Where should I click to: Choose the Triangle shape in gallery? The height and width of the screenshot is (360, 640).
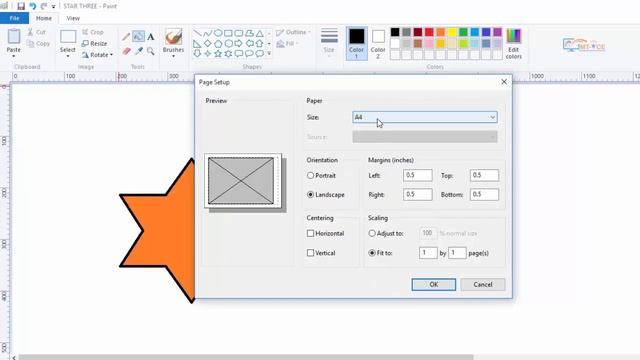pos(260,33)
